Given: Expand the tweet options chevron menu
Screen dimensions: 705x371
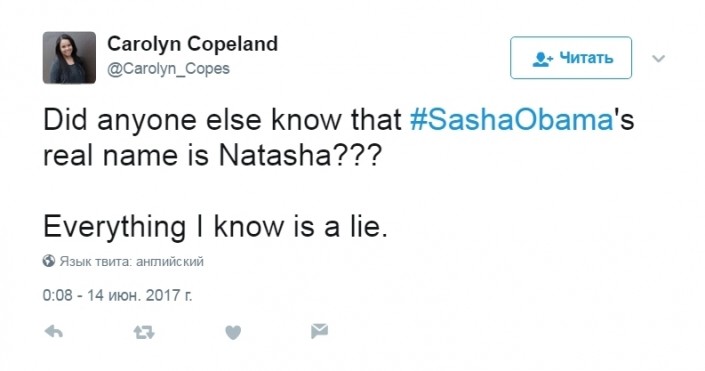Looking at the screenshot, I should (x=658, y=58).
